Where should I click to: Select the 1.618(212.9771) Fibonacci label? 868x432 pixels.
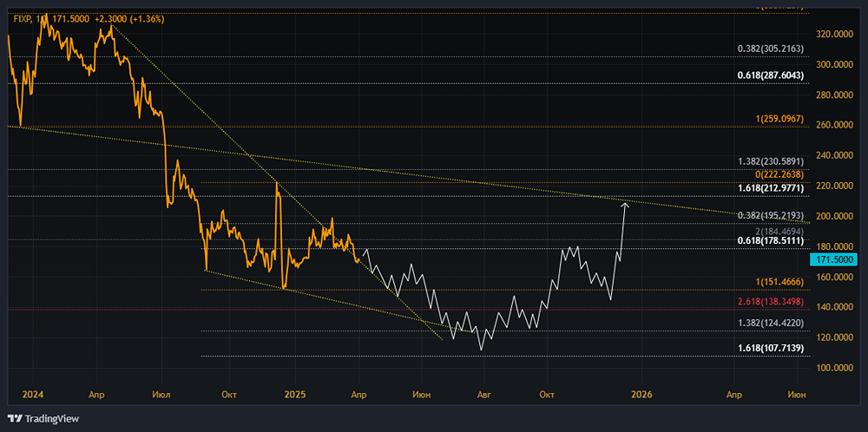pyautogui.click(x=769, y=188)
